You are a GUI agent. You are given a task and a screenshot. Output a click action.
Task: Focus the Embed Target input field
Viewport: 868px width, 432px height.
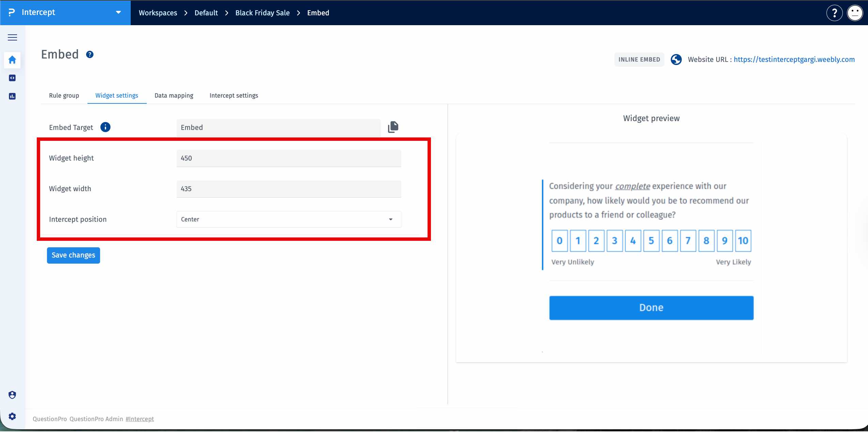278,128
